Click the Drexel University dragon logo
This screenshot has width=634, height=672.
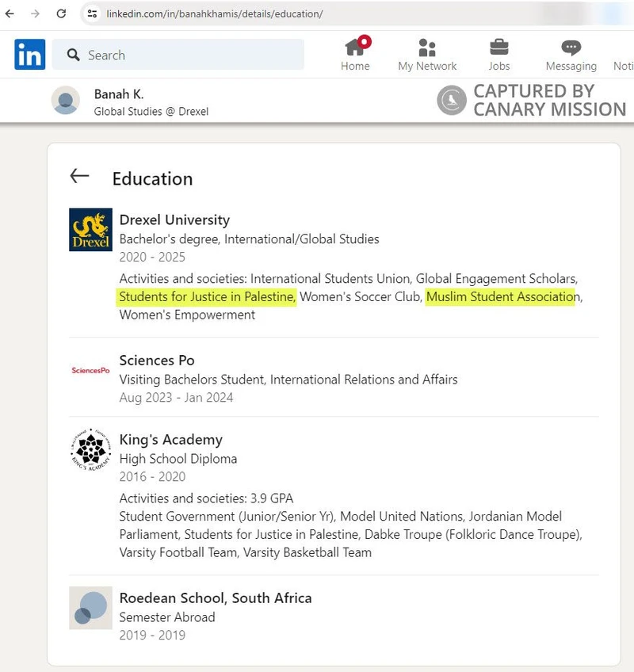(x=90, y=230)
